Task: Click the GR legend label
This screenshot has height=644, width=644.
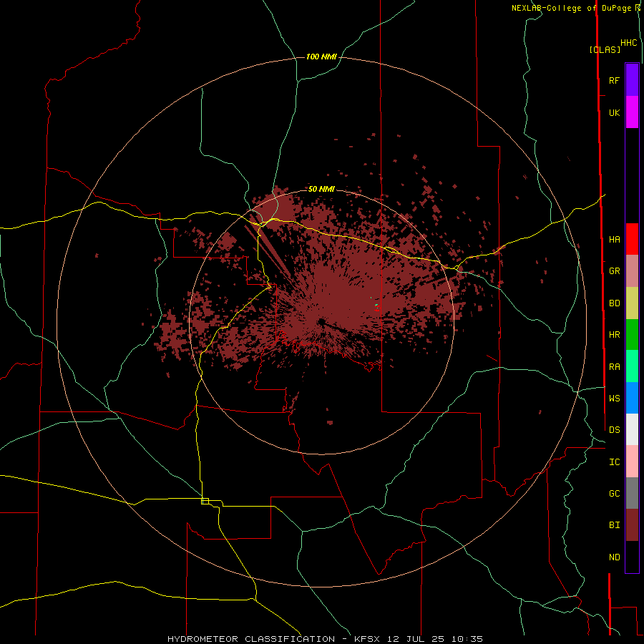Action: click(x=614, y=271)
